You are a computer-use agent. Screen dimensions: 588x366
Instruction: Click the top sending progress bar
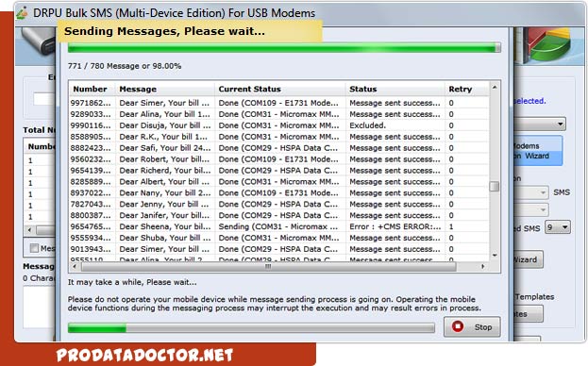(284, 47)
